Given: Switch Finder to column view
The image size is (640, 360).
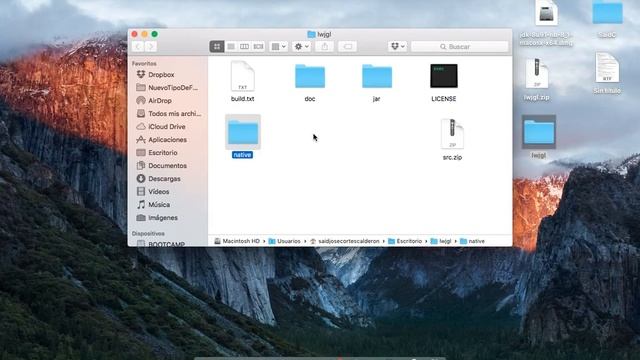Looking at the screenshot, I should pos(244,47).
